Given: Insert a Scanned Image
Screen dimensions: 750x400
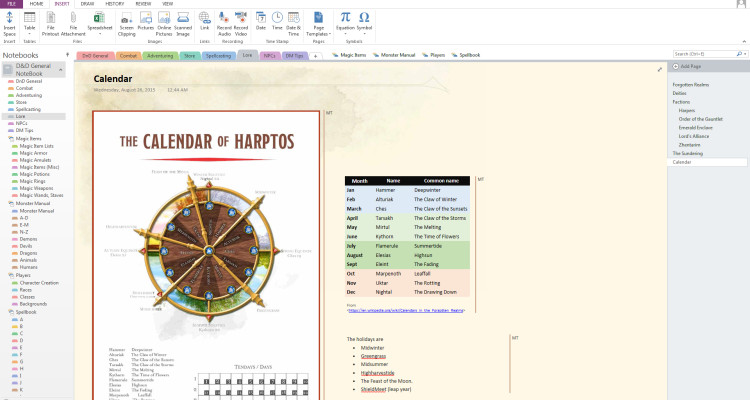Looking at the screenshot, I should (183, 24).
